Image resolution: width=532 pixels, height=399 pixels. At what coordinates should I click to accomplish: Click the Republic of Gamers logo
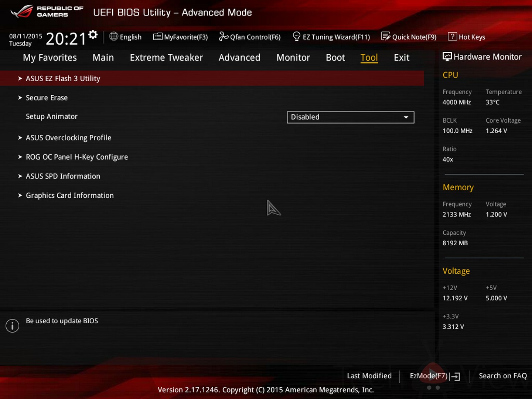click(47, 11)
